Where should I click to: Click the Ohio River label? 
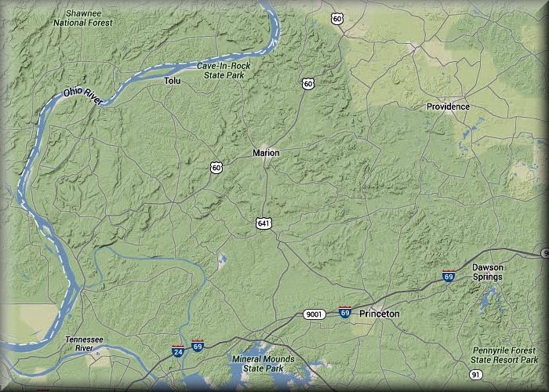click(83, 96)
